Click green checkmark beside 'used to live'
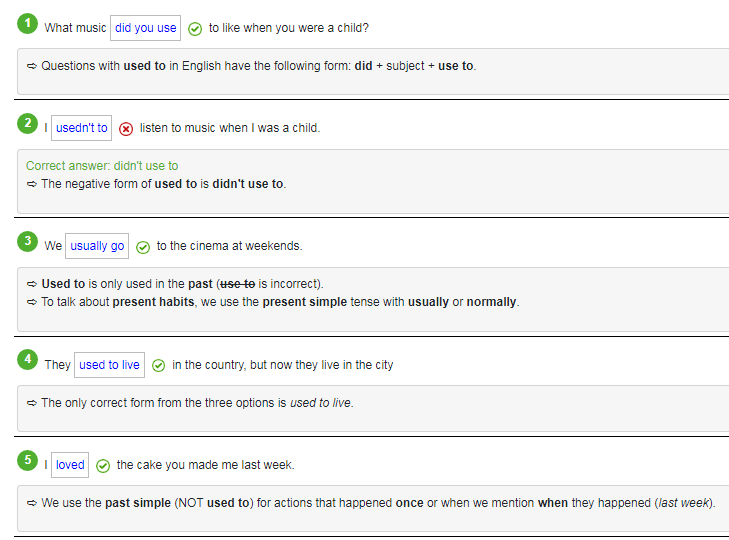This screenshot has width=729, height=540. [158, 366]
